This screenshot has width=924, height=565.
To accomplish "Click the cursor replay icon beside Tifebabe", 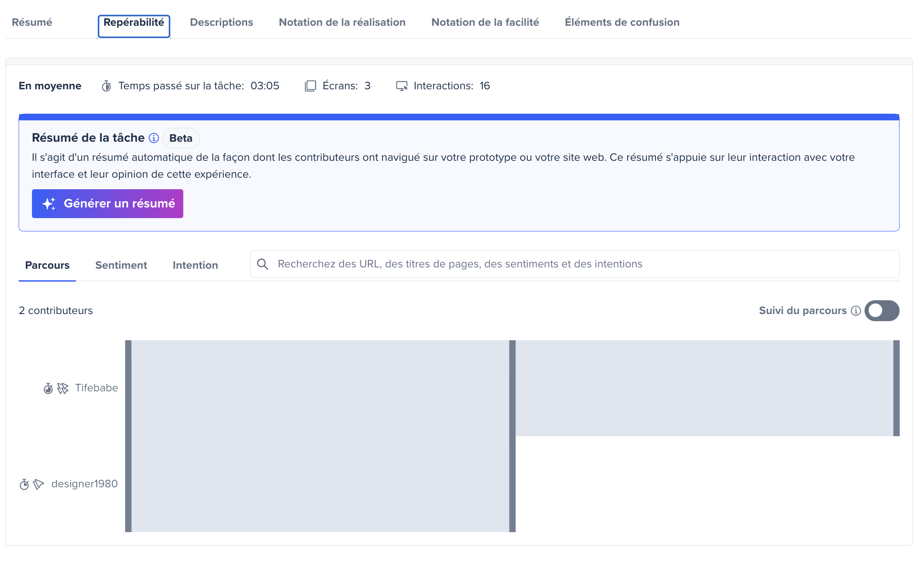I will (x=63, y=388).
